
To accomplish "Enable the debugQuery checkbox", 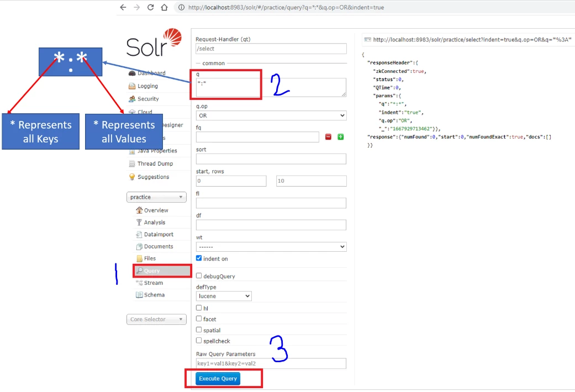I will (199, 276).
